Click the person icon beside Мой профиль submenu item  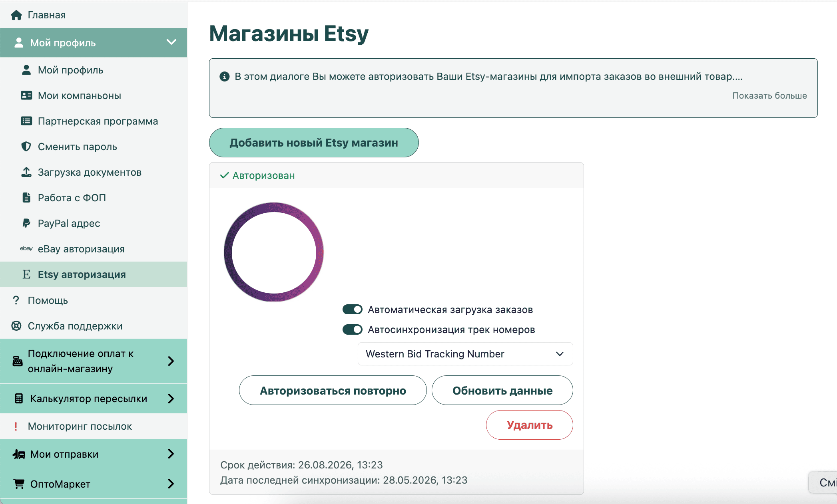click(x=26, y=70)
